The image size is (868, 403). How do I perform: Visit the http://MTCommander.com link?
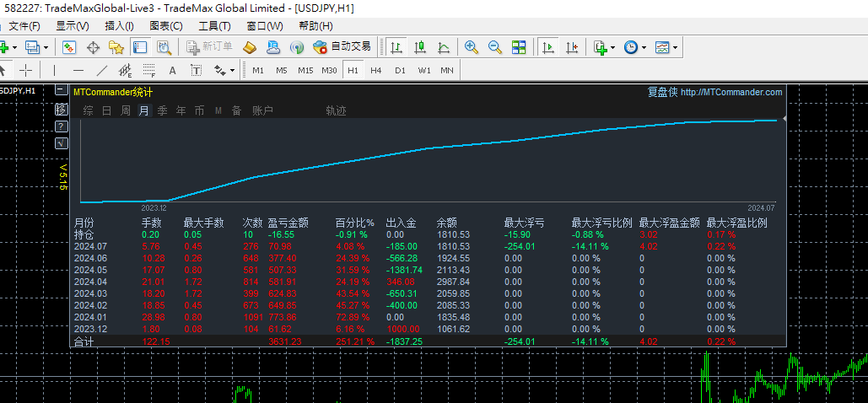[731, 93]
